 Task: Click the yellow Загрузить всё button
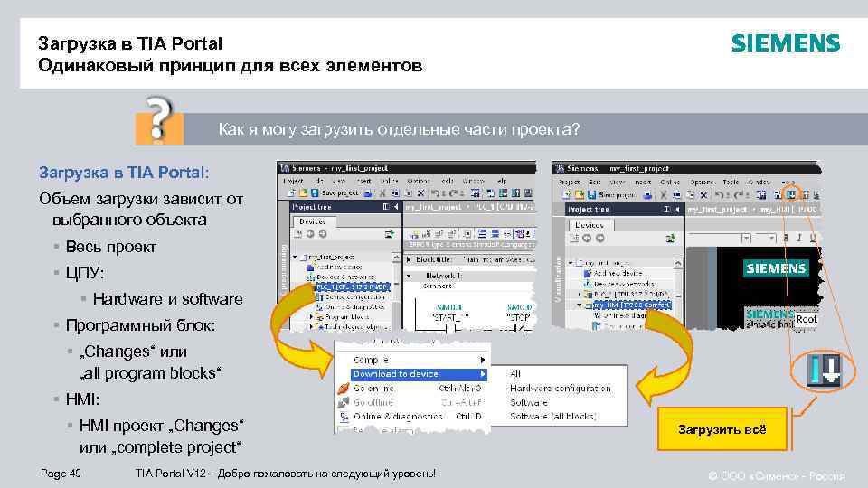722,429
